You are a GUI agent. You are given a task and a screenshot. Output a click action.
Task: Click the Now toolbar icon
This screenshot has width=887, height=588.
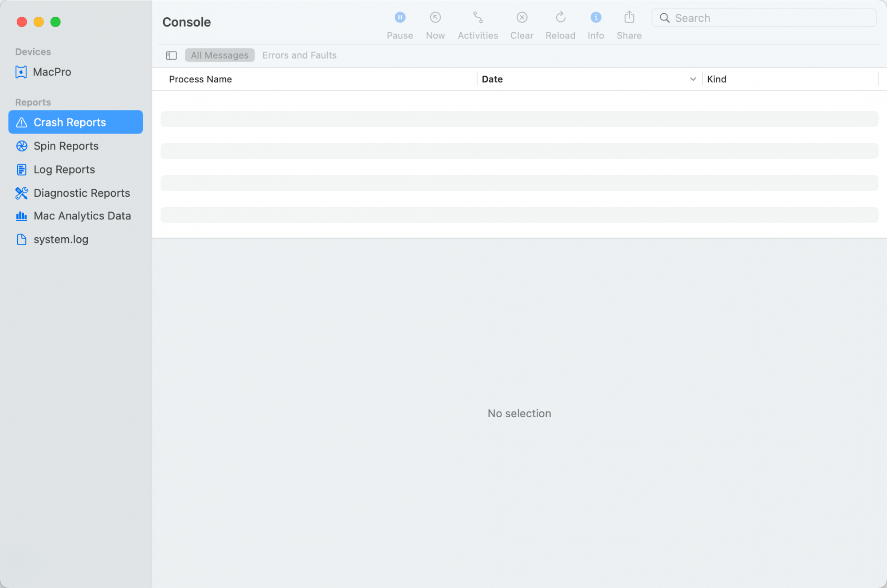click(435, 18)
